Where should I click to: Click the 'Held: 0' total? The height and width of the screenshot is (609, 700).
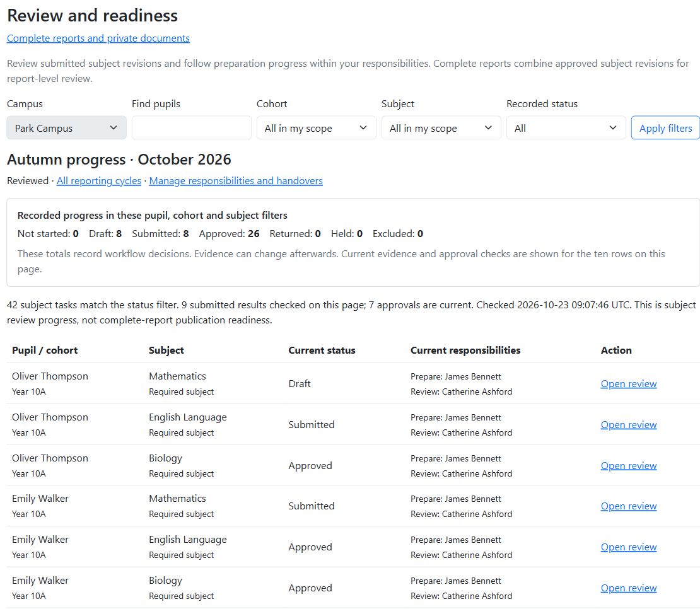(347, 234)
